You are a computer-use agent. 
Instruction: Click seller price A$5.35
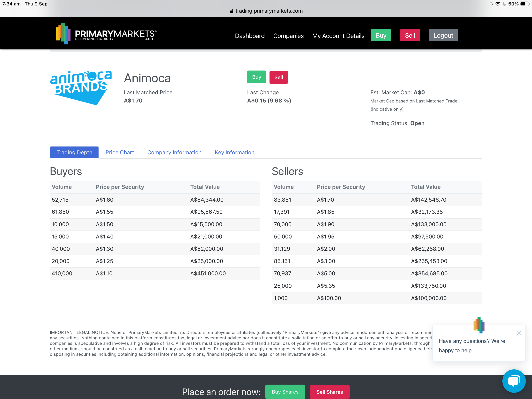326,286
